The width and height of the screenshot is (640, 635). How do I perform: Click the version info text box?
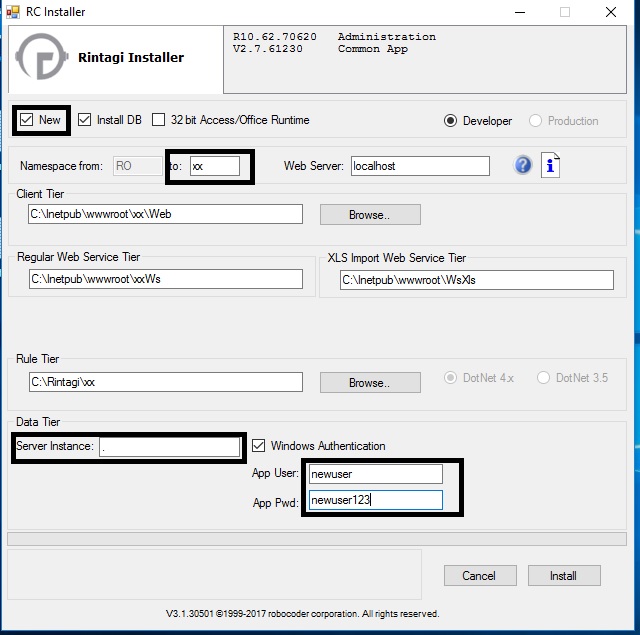point(425,60)
